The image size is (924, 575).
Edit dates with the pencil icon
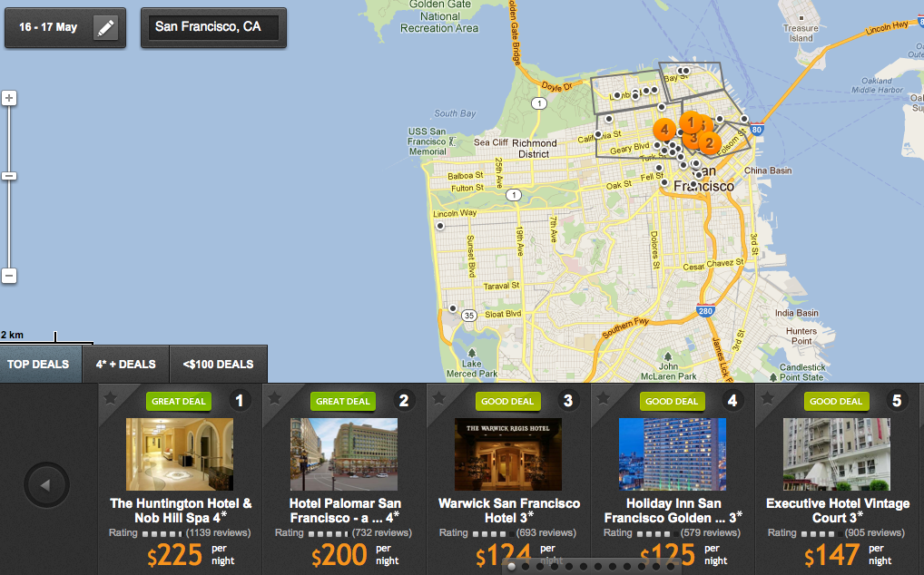coord(106,27)
